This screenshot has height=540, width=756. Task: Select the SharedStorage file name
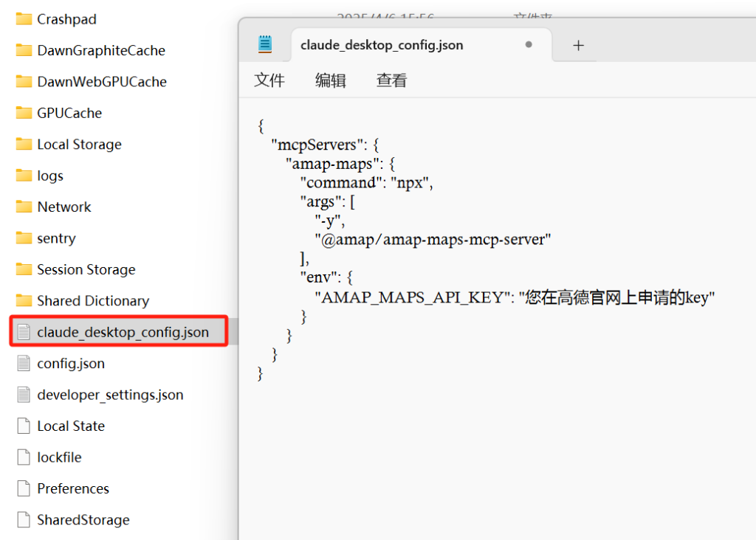[83, 520]
